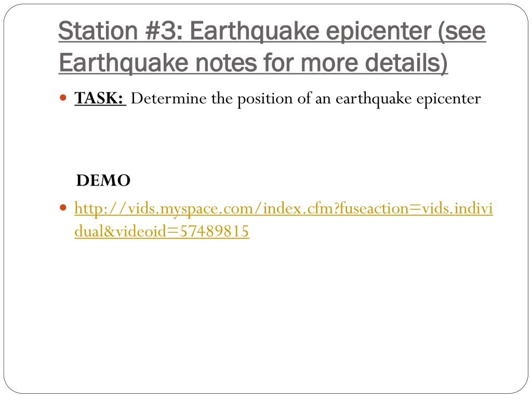
Task: Click the word '(see' in title
Action: (x=462, y=31)
